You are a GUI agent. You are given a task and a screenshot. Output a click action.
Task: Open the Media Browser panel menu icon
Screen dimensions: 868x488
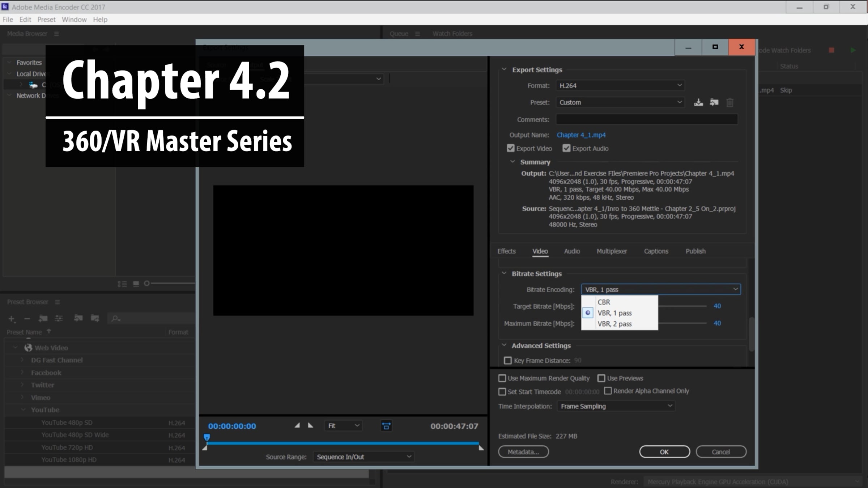click(56, 34)
